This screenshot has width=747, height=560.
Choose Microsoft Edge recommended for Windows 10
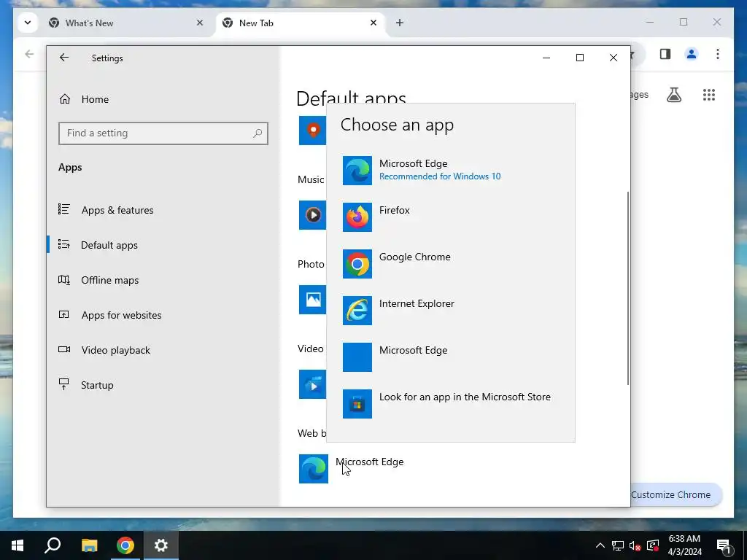point(450,170)
